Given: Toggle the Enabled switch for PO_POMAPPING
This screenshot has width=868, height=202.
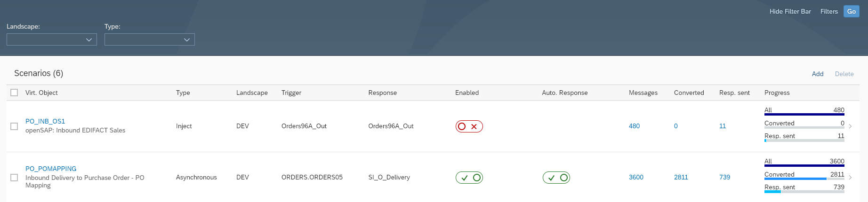Looking at the screenshot, I should [x=469, y=178].
